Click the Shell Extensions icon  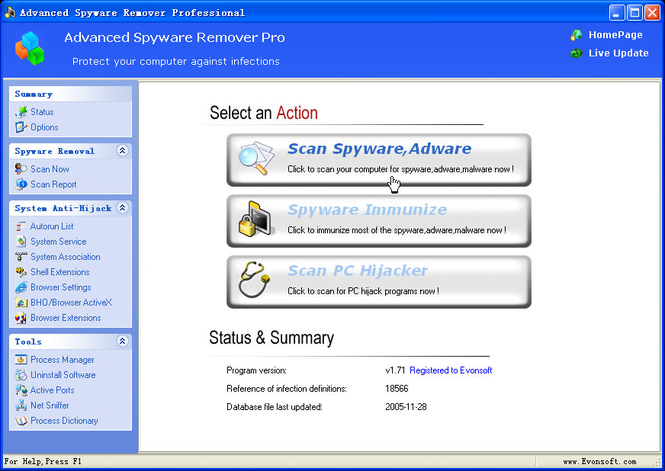tap(21, 272)
